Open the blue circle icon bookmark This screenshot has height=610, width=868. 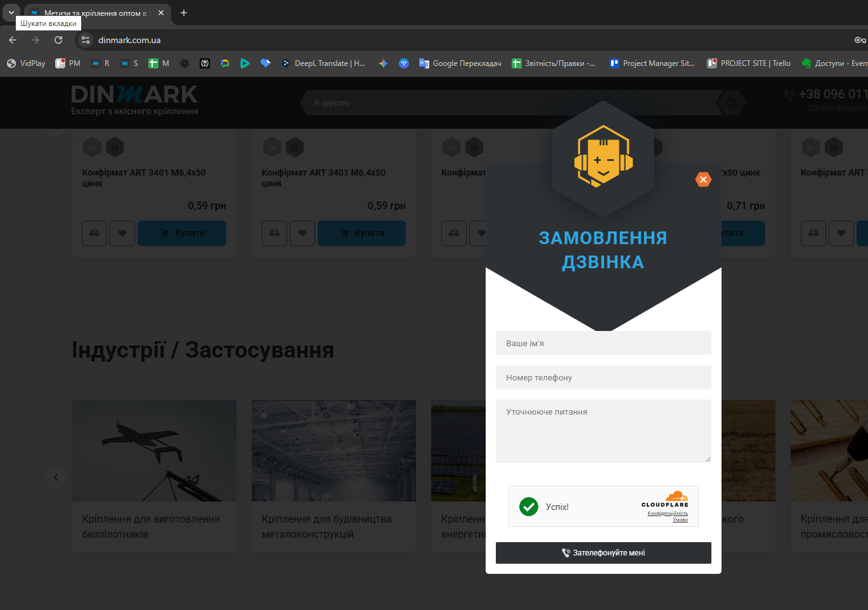404,63
